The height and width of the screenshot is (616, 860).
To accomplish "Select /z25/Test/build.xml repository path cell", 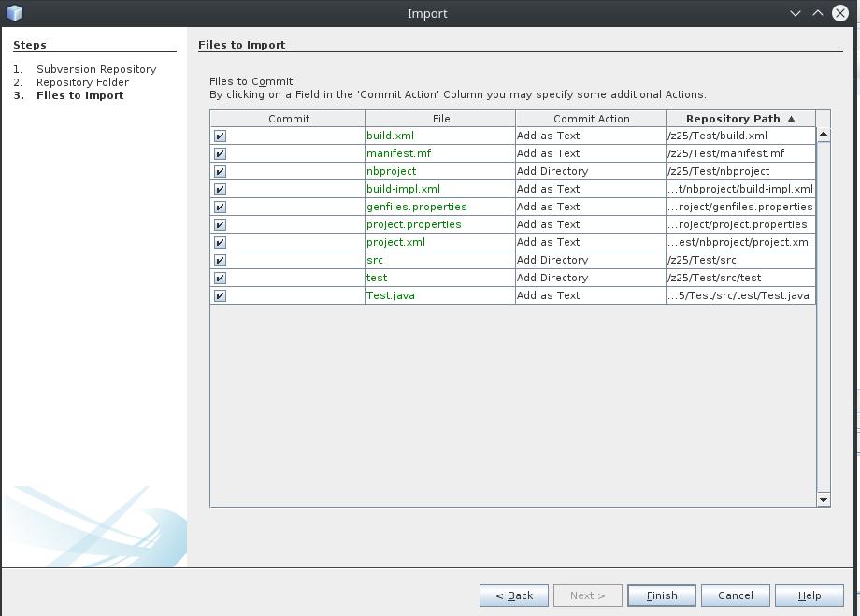I will (740, 136).
